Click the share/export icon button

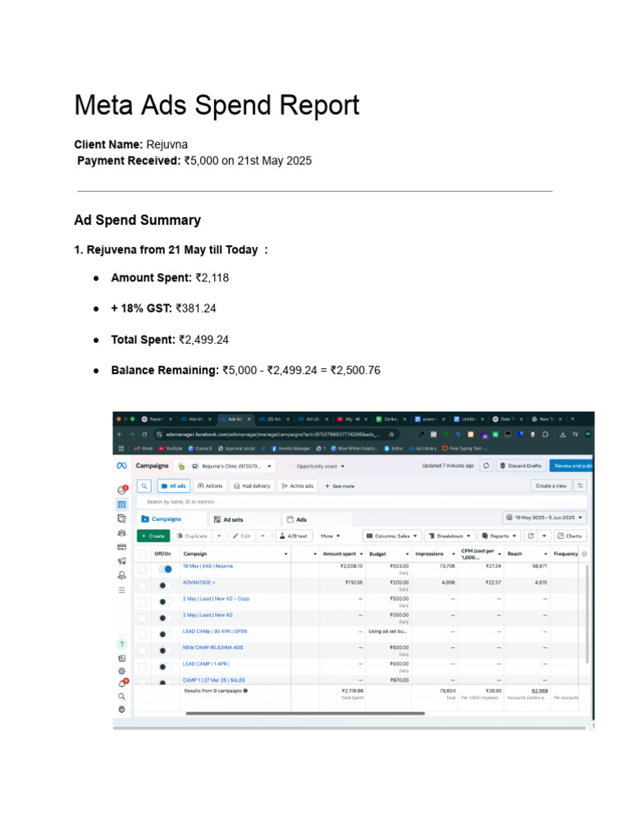point(531,536)
